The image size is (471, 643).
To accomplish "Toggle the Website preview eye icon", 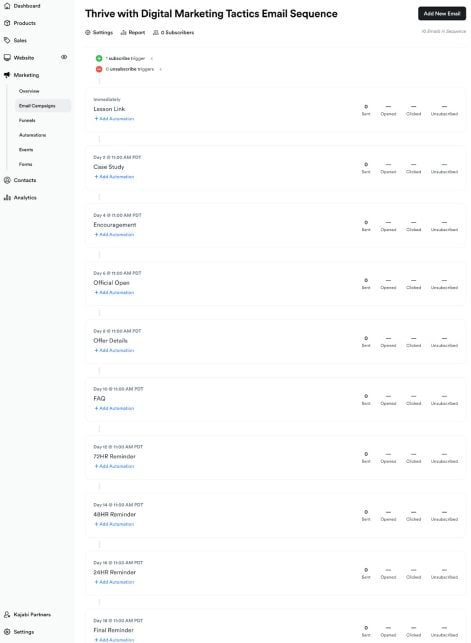I will (x=64, y=57).
